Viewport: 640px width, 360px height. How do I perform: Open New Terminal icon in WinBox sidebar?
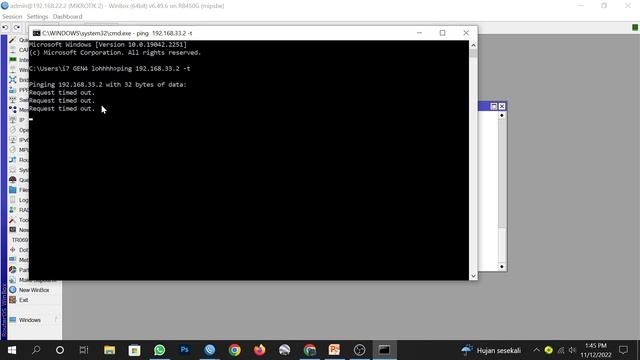point(13,230)
